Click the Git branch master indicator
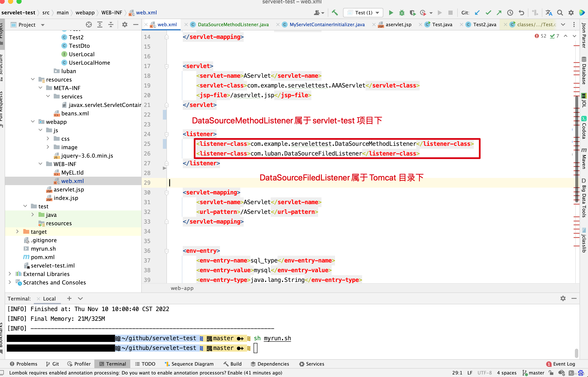Viewport: 588px width, 377px height. click(532, 371)
